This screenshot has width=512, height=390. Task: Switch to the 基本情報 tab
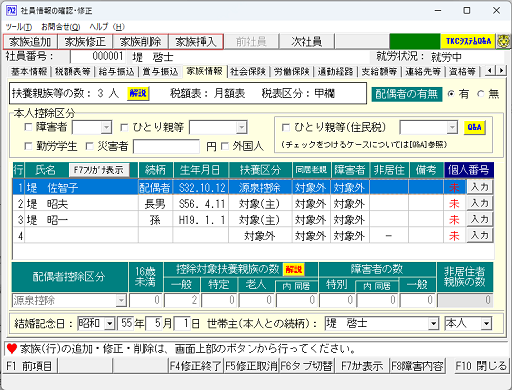pyautogui.click(x=29, y=71)
